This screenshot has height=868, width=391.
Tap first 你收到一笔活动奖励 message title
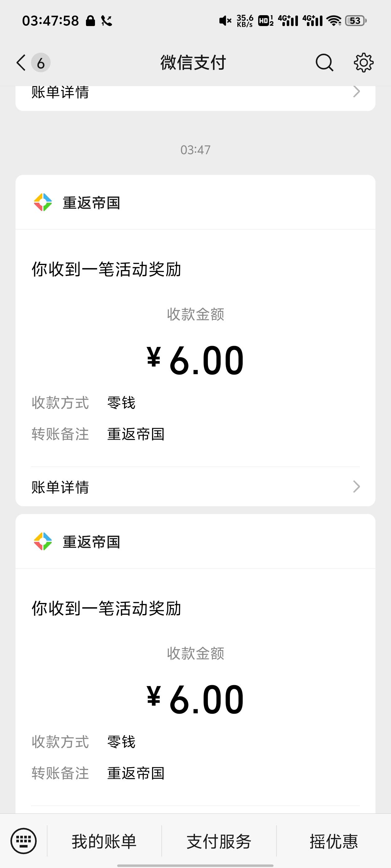[x=106, y=270]
